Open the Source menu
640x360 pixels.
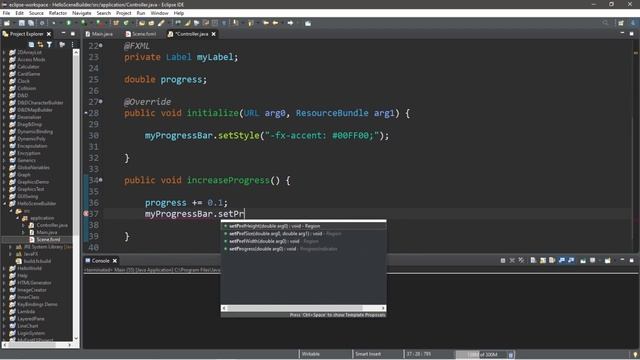click(x=36, y=13)
